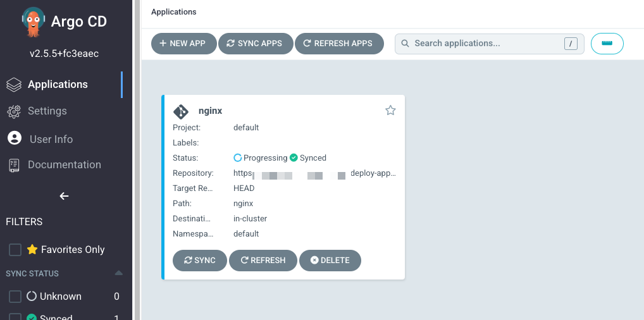
Task: Click the nginx git source icon
Action: [x=181, y=111]
